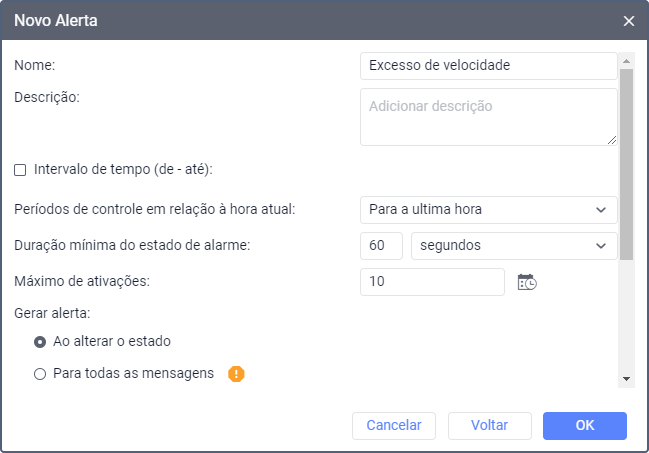Click the scrollbar up arrow

pos(626,59)
